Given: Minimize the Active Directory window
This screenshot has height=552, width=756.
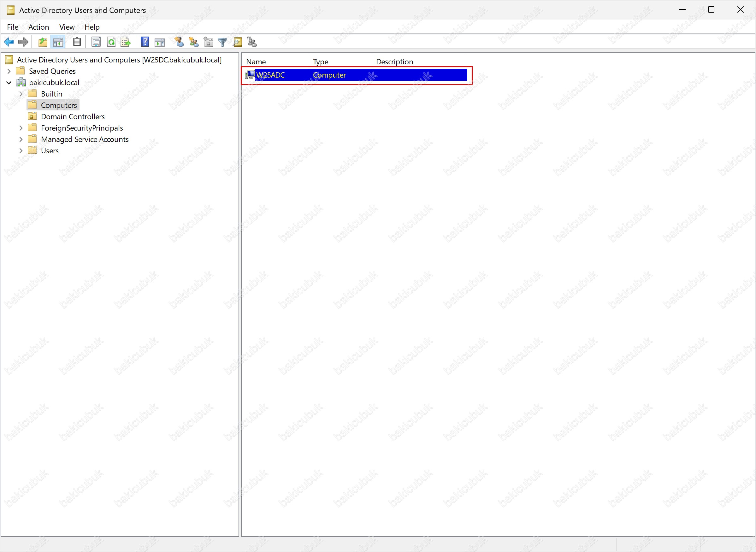Looking at the screenshot, I should (682, 10).
